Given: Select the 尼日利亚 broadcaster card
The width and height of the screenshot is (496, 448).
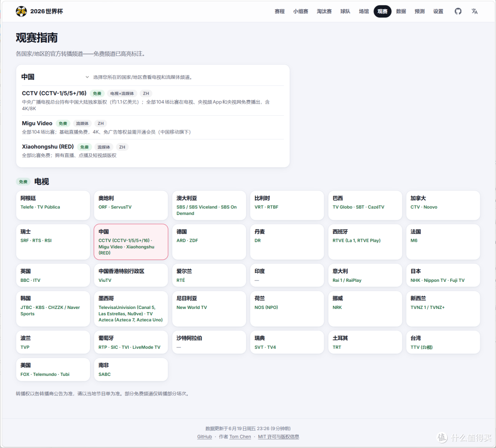Looking at the screenshot, I should tap(209, 309).
